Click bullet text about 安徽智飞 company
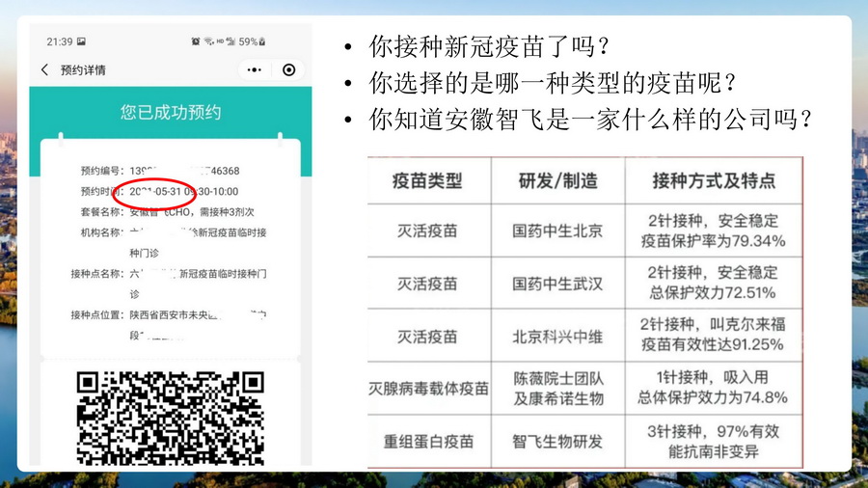The image size is (868, 488). pos(590,120)
